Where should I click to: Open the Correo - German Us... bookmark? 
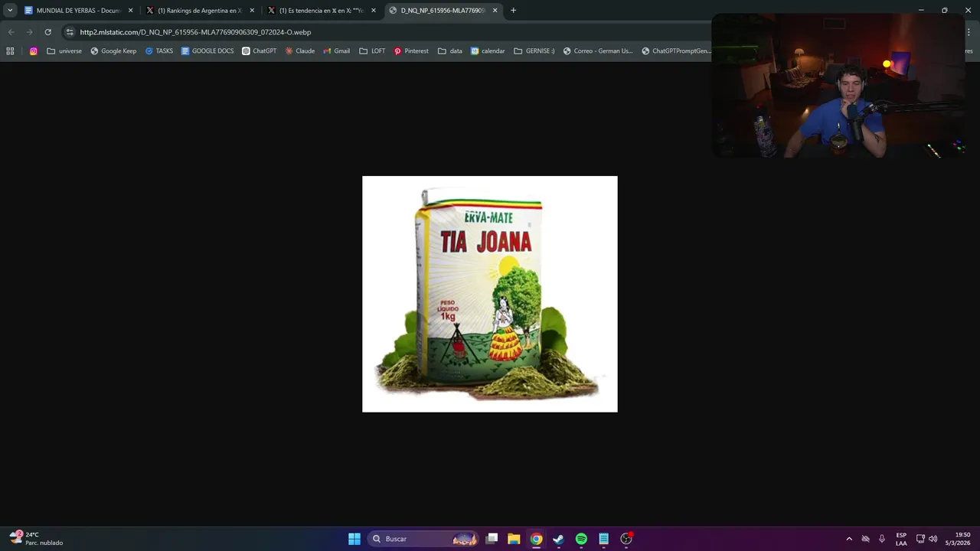pos(598,51)
